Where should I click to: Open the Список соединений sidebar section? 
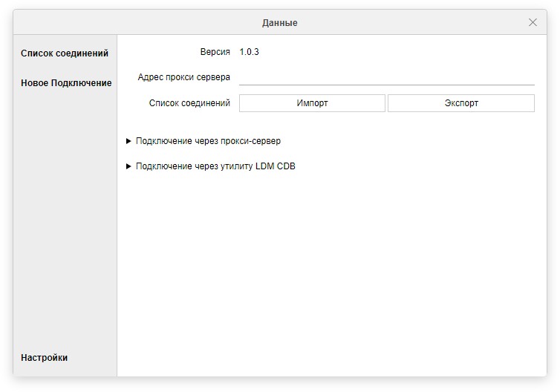[x=65, y=53]
